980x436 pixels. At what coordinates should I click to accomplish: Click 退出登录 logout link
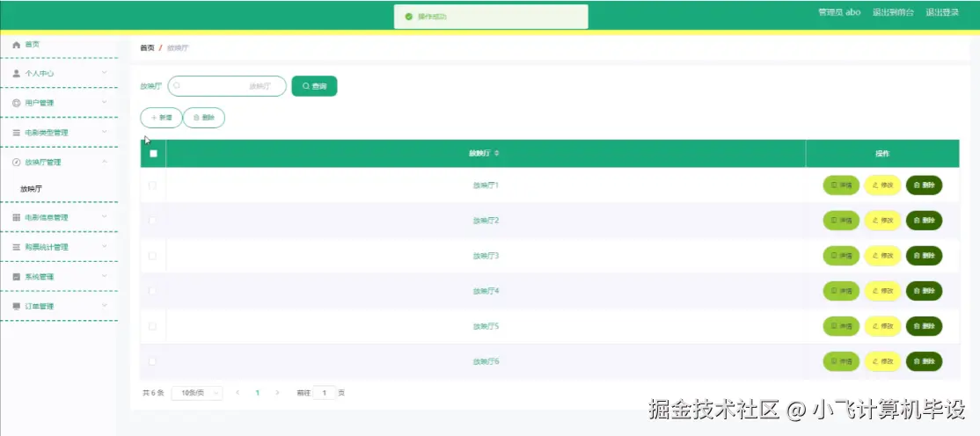pos(942,12)
